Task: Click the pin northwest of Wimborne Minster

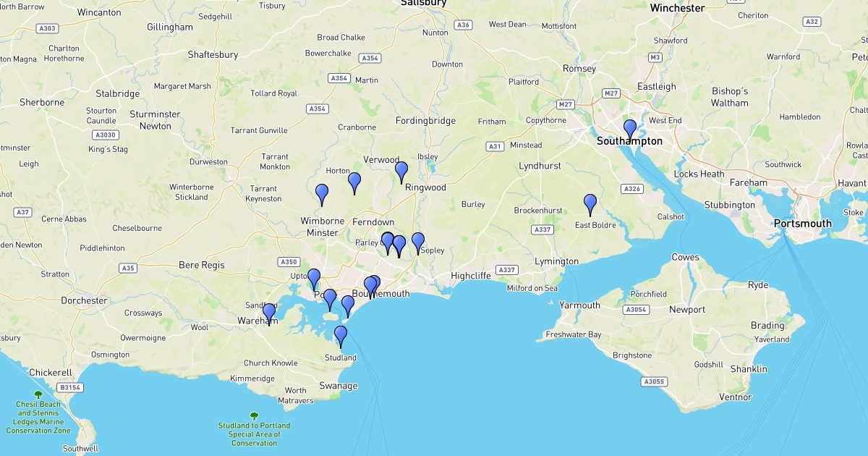Action: [x=322, y=195]
